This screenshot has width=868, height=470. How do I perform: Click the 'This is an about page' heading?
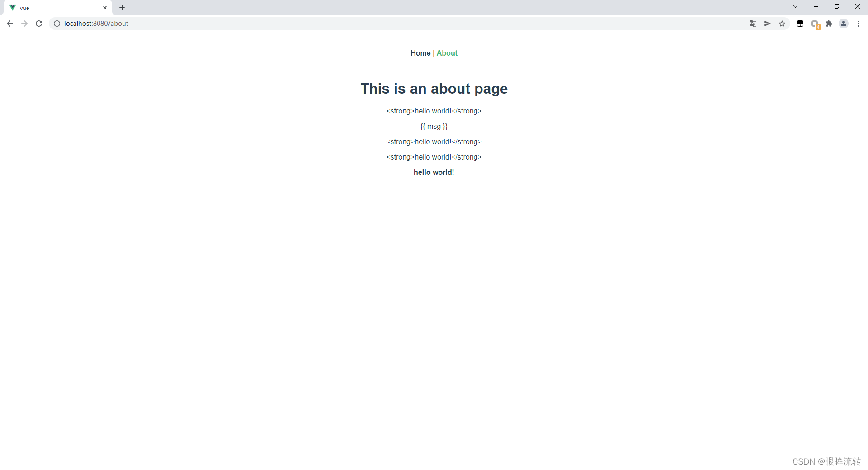coord(434,89)
